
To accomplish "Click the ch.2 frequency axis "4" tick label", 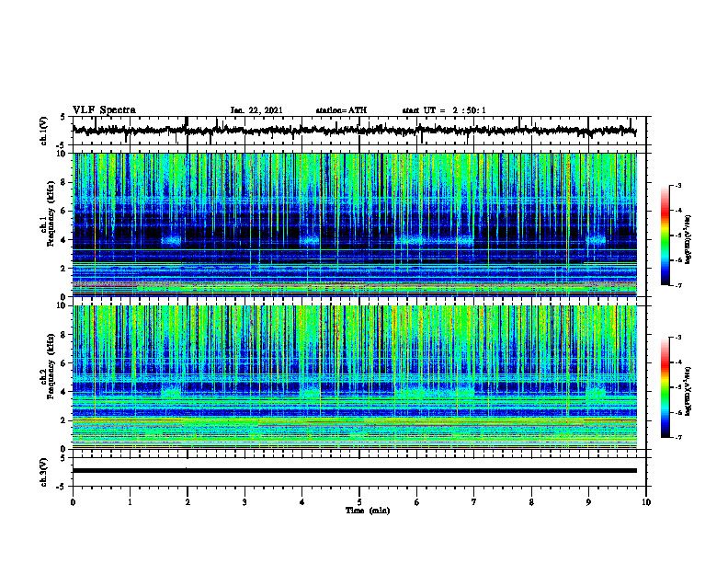I will pos(64,392).
